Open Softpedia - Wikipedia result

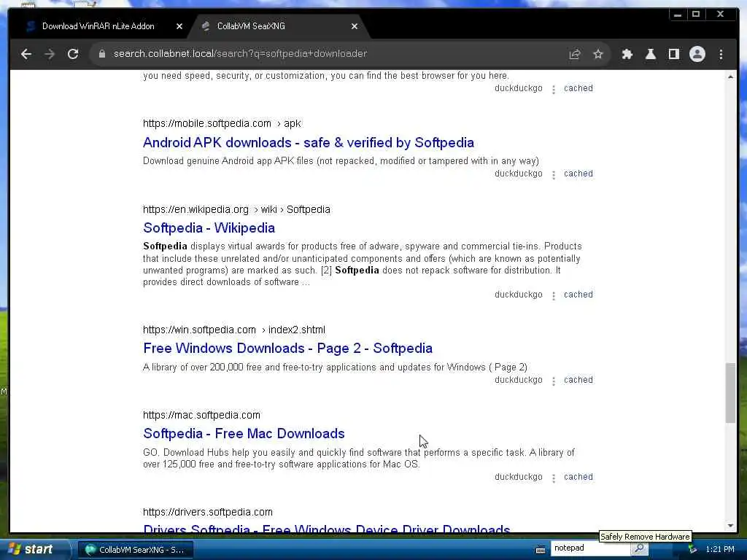tap(209, 227)
